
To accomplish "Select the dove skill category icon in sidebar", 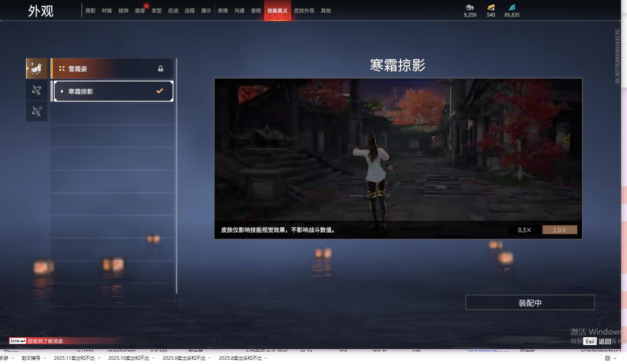I will pyautogui.click(x=36, y=68).
